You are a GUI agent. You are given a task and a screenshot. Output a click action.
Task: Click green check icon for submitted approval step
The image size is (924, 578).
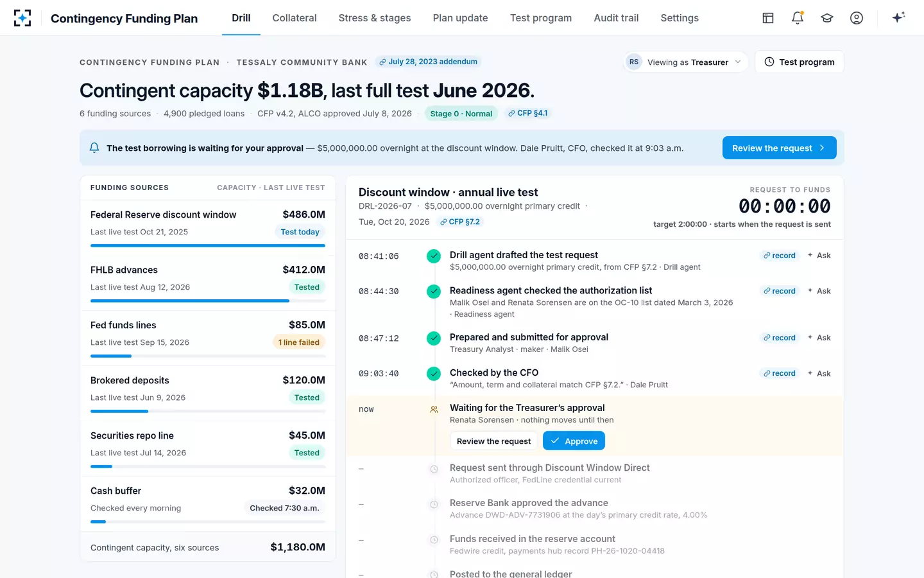click(434, 338)
